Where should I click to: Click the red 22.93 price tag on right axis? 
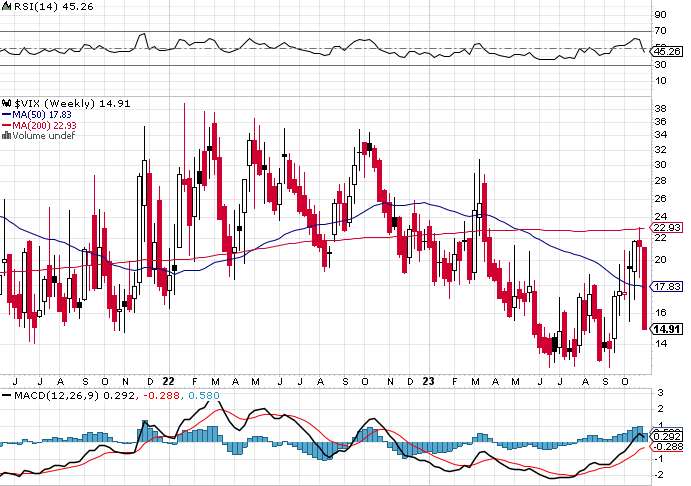[x=667, y=228]
